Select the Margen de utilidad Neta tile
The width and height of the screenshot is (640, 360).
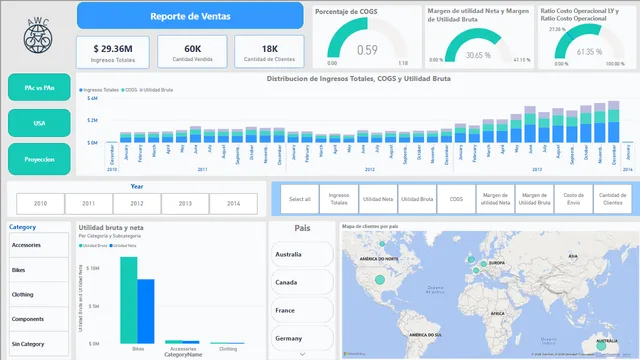click(x=495, y=199)
